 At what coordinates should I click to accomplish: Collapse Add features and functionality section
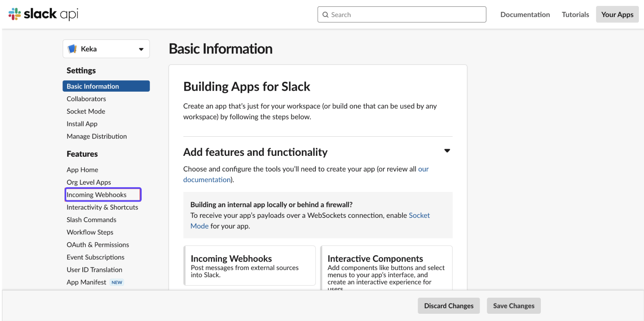coord(447,151)
